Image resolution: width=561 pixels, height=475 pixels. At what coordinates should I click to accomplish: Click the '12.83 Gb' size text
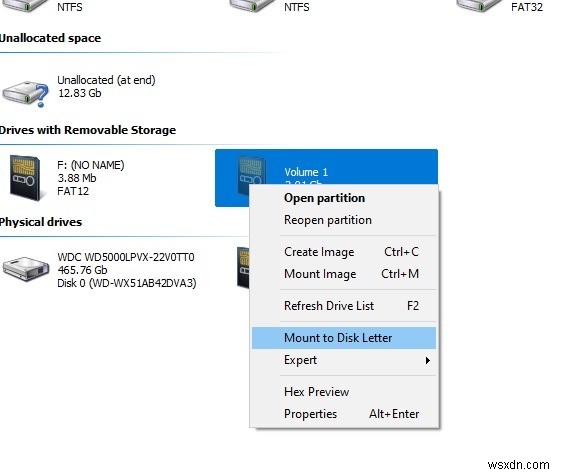[x=80, y=93]
